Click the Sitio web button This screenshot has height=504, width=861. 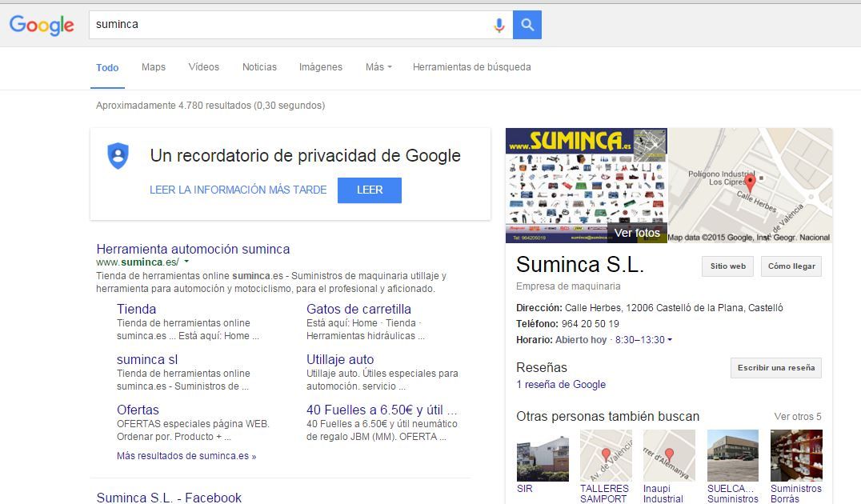tap(727, 266)
